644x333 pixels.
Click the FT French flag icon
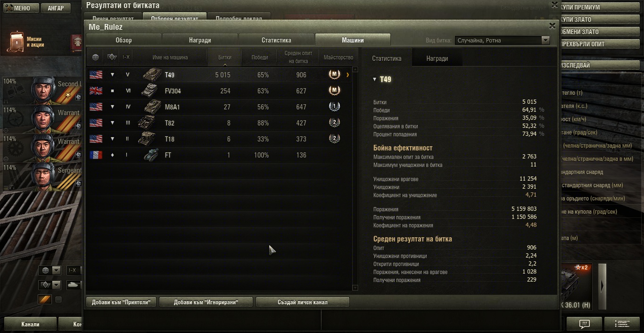96,155
